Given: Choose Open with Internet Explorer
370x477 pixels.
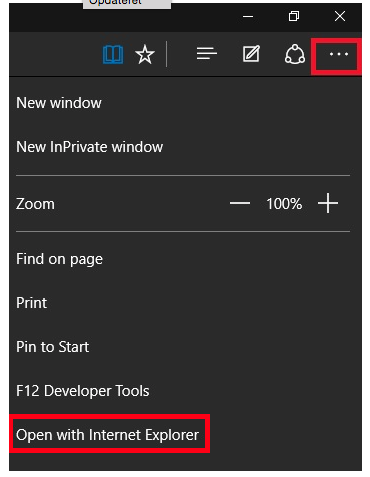Looking at the screenshot, I should [107, 435].
